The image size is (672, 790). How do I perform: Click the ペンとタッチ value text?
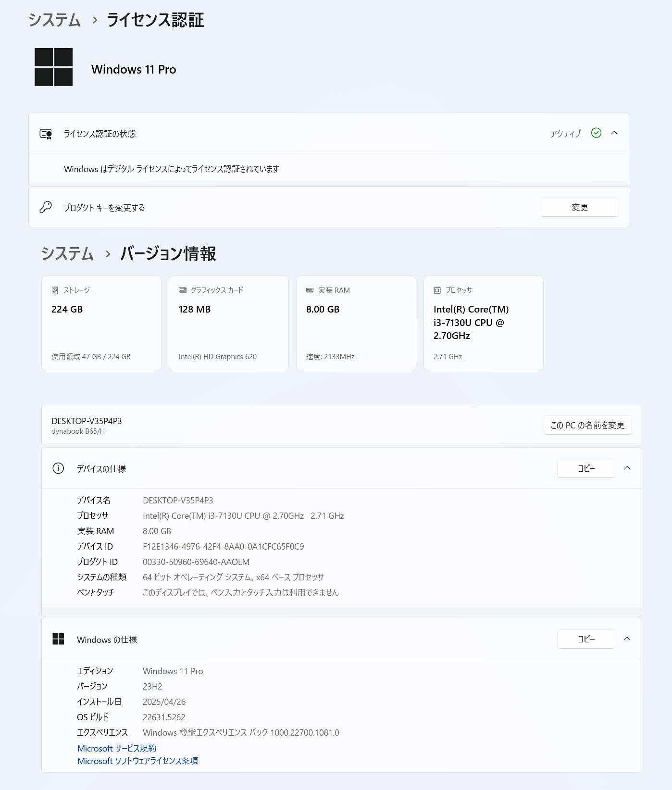(x=241, y=592)
